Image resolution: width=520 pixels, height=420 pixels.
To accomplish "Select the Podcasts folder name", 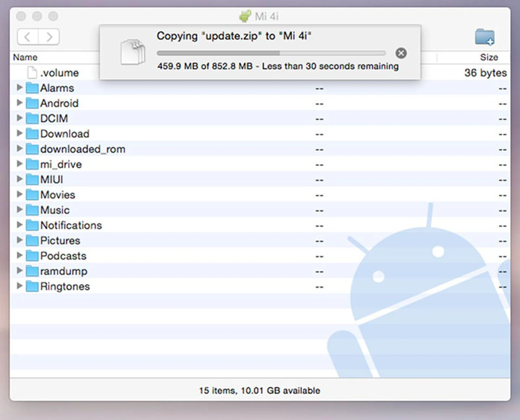I will [x=63, y=256].
